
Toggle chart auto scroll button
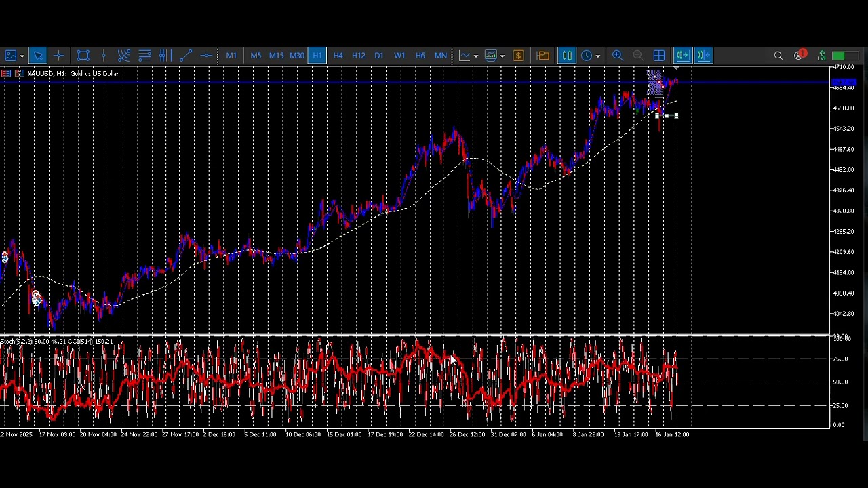click(683, 56)
